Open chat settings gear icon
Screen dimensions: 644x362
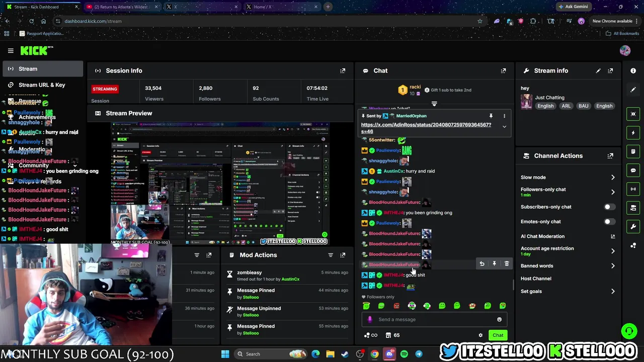(480, 335)
